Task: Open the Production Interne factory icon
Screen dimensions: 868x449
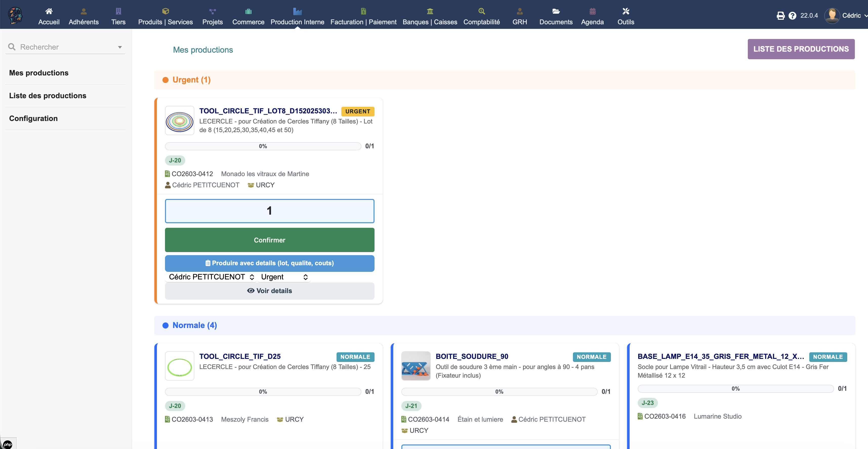Action: (297, 11)
